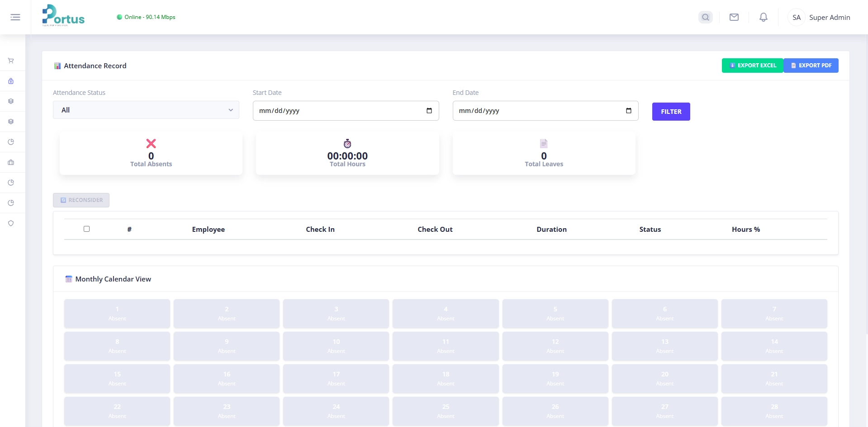
Task: Click the briefcase sidebar icon
Action: [x=11, y=162]
